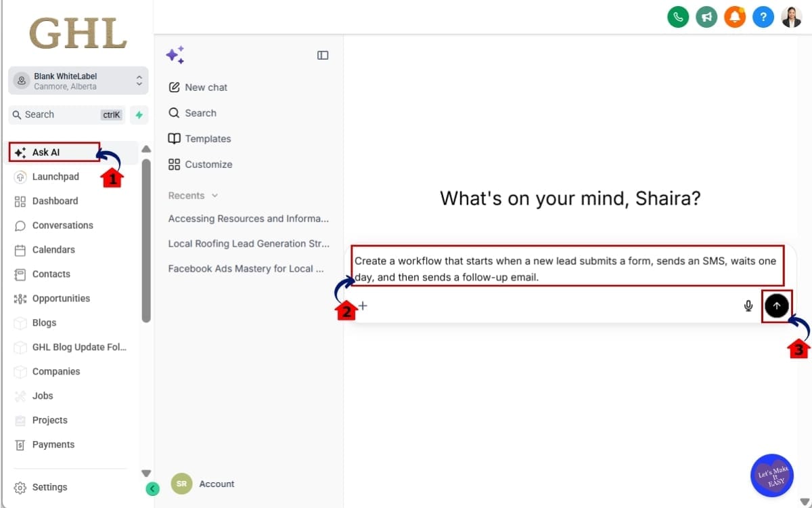This screenshot has width=812, height=508.
Task: Click the Conversations chat bubble icon
Action: coord(20,226)
